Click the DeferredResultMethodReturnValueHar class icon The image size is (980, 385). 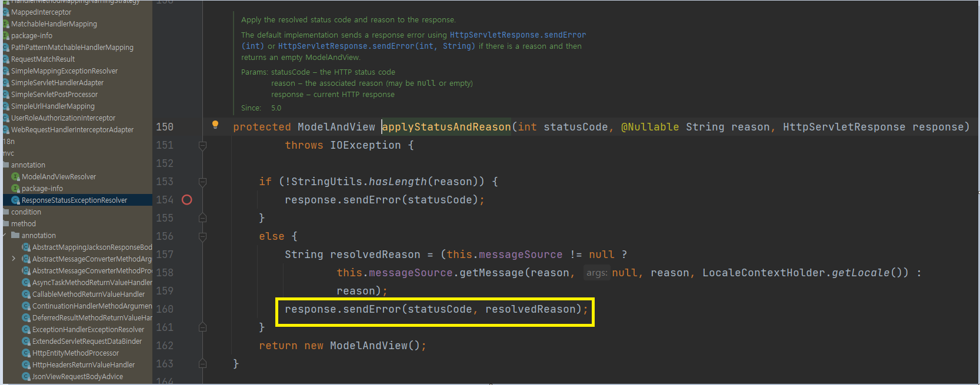click(26, 318)
